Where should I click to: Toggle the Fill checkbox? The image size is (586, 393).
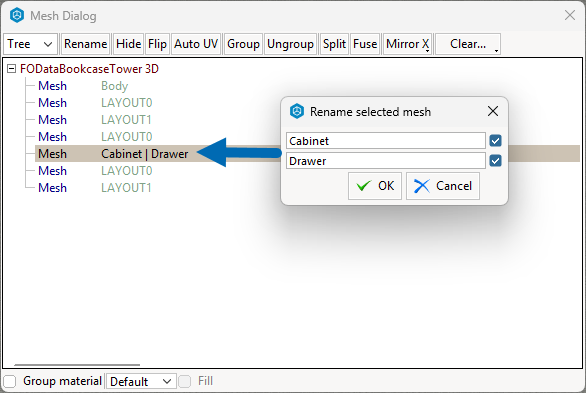[x=185, y=381]
